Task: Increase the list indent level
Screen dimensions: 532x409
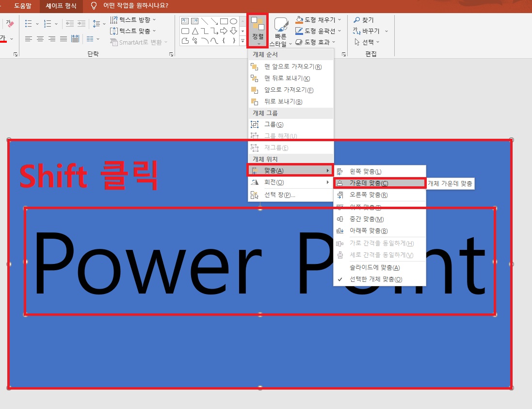Action: coord(81,23)
